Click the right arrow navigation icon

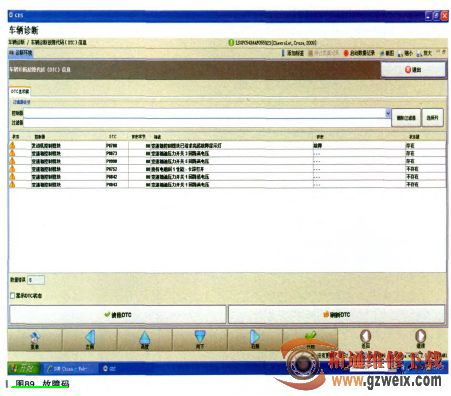255,337
